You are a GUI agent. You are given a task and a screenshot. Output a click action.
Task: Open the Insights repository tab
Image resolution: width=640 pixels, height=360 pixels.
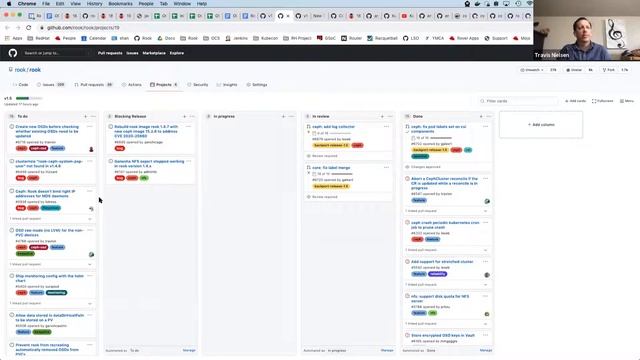227,85
